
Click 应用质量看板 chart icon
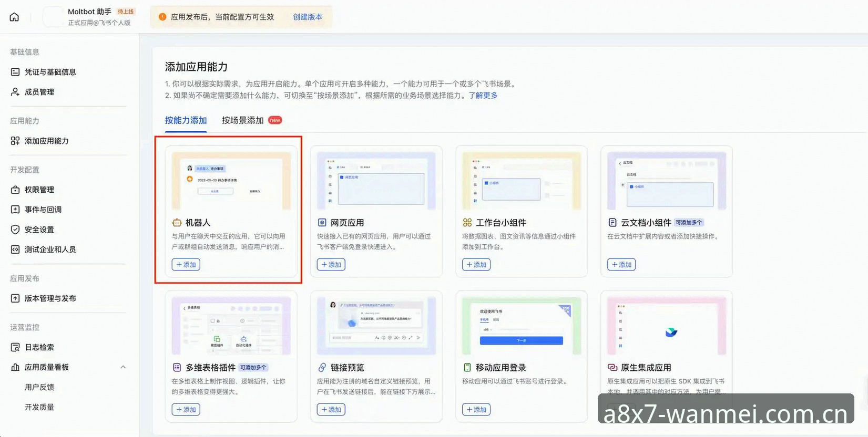(15, 367)
